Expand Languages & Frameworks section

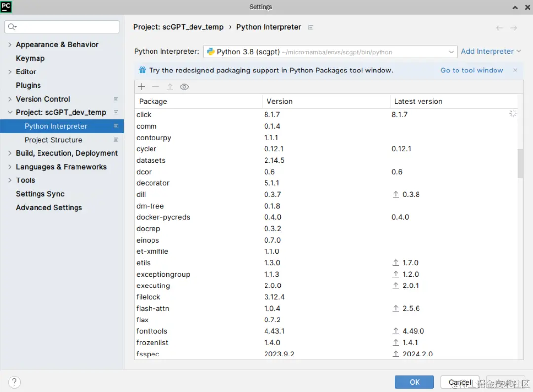click(10, 167)
